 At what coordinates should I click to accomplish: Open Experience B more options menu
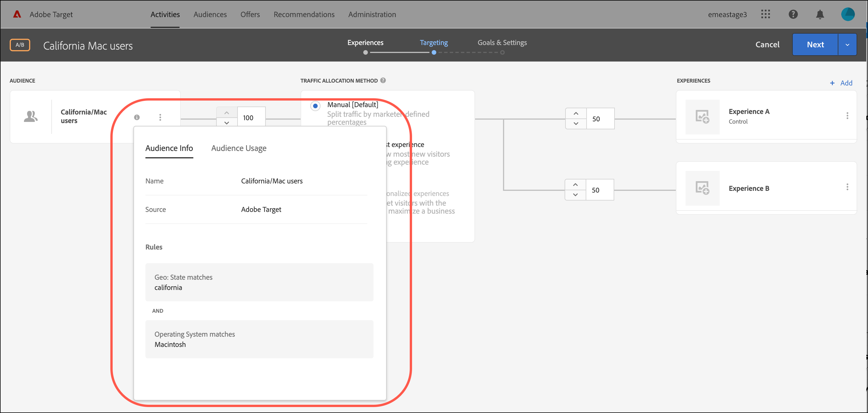(x=847, y=187)
